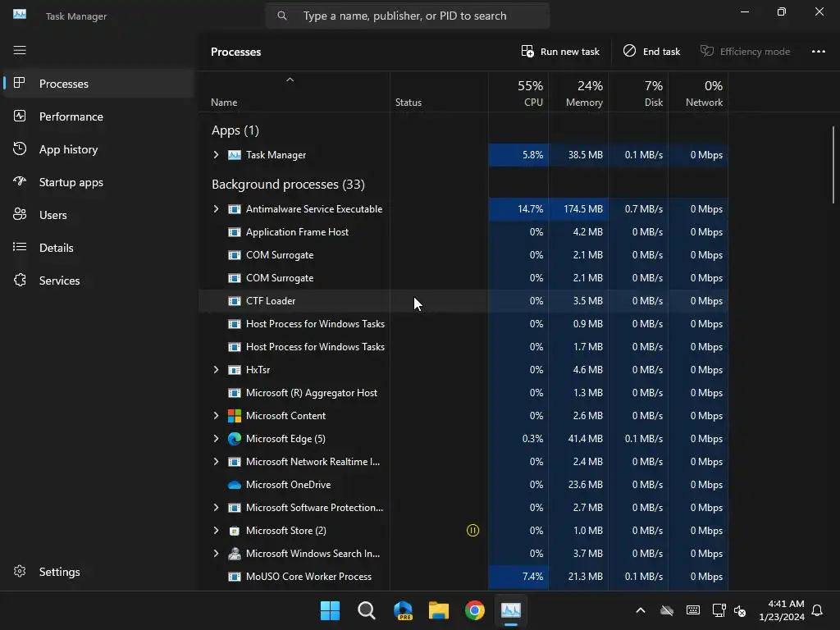840x630 pixels.
Task: Open File Explorer from taskbar
Action: [439, 610]
